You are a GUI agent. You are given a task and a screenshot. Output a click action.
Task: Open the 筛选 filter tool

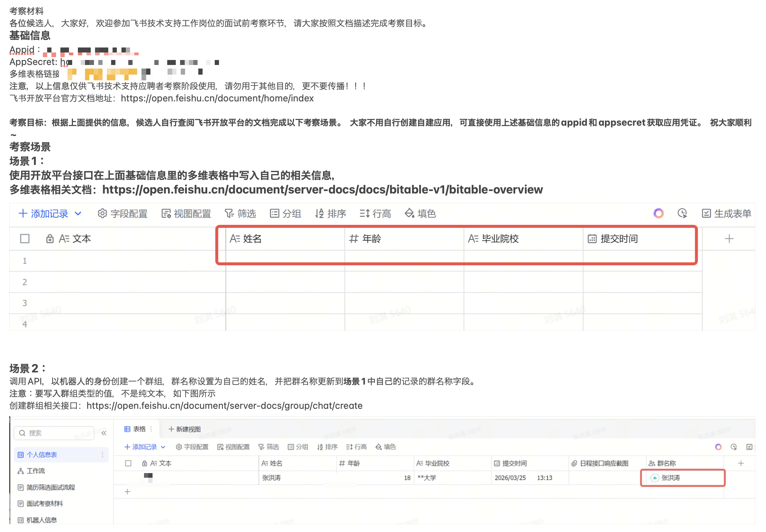tap(240, 214)
